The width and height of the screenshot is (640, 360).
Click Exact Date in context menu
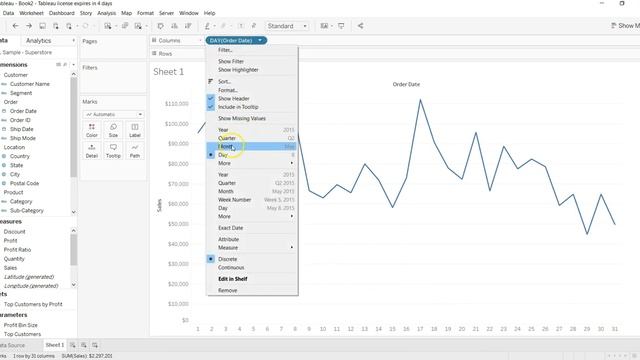[251, 228]
